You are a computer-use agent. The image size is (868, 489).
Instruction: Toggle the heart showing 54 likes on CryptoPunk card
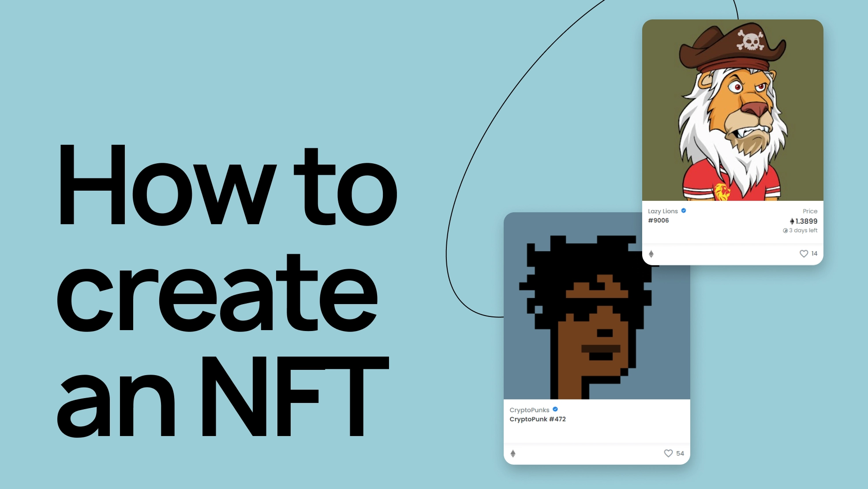[x=667, y=453]
